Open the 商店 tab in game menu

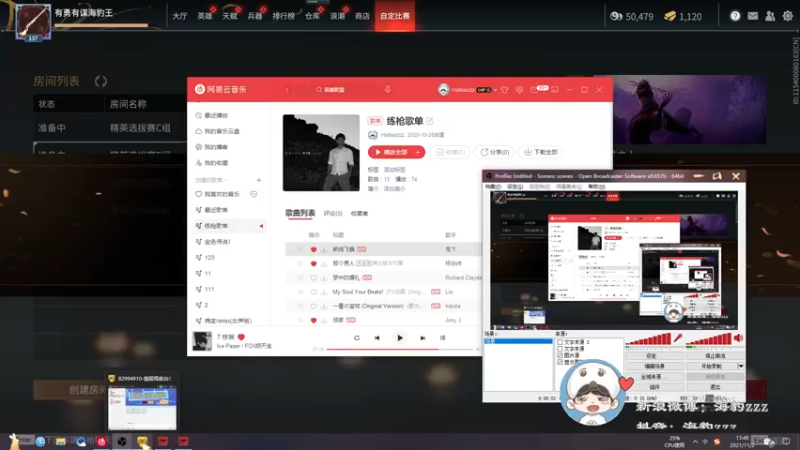tap(362, 16)
